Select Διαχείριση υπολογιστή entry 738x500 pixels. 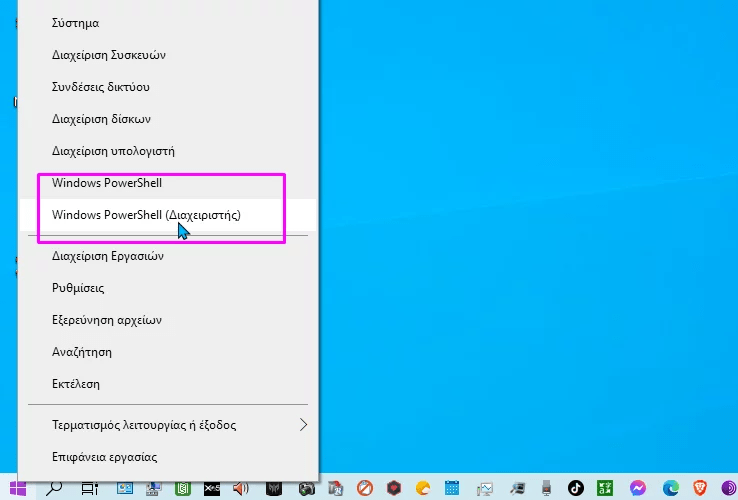pyautogui.click(x=168, y=151)
